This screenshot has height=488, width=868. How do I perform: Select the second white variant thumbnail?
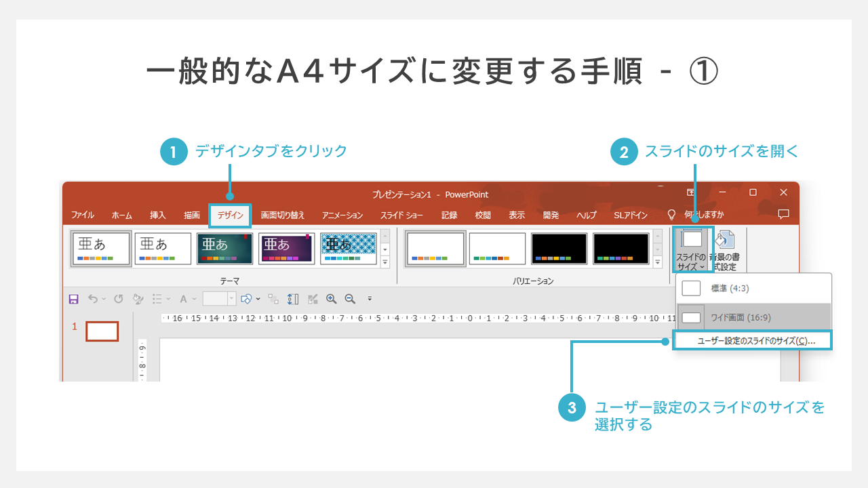(498, 249)
